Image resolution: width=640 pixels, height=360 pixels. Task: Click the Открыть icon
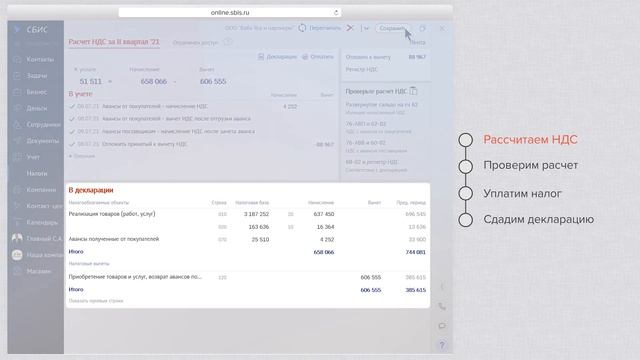pyautogui.click(x=305, y=57)
